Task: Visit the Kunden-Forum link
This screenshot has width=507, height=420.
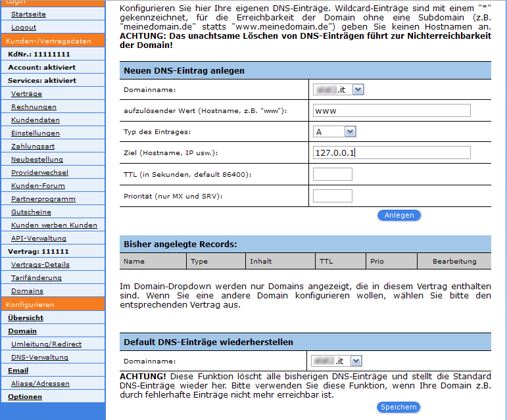Action: click(x=38, y=186)
